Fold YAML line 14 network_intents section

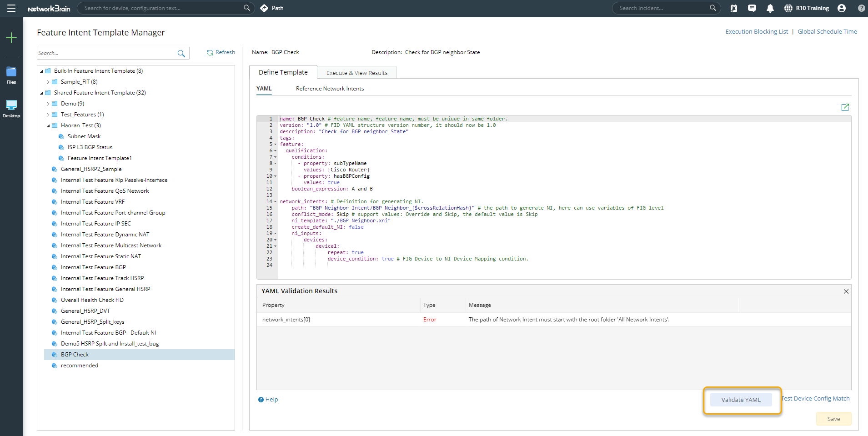click(275, 202)
